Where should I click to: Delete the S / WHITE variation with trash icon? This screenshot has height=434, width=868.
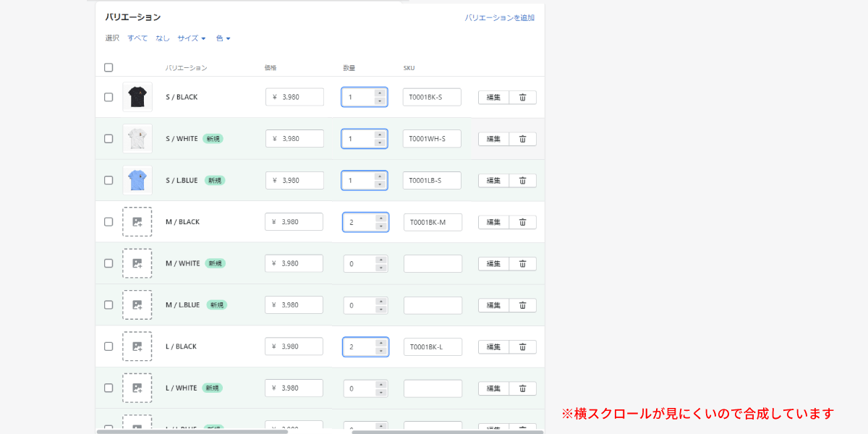(522, 139)
